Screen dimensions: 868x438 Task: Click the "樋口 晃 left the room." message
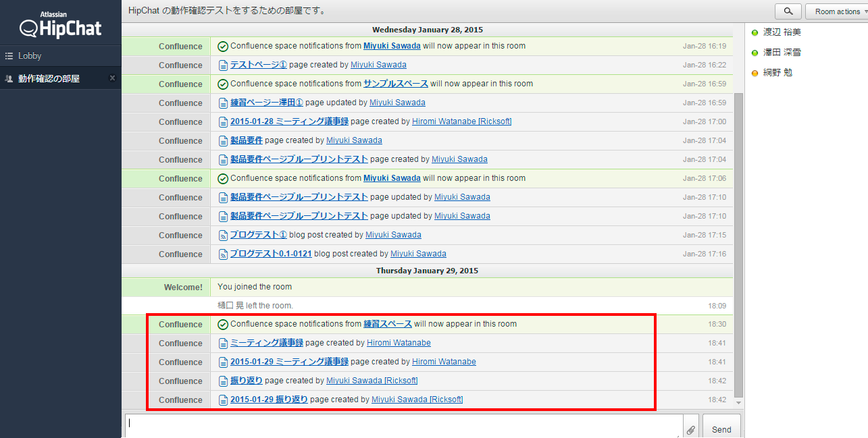click(255, 306)
